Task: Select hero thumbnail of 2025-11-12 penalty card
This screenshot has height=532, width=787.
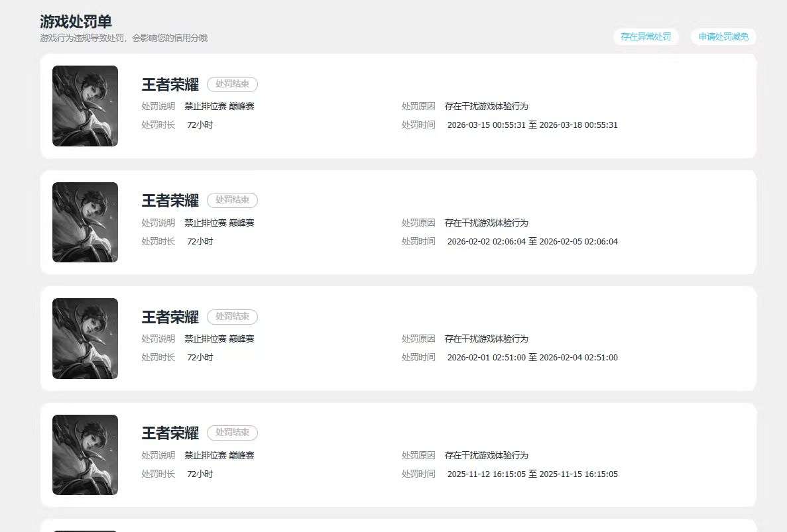Action: [86, 454]
